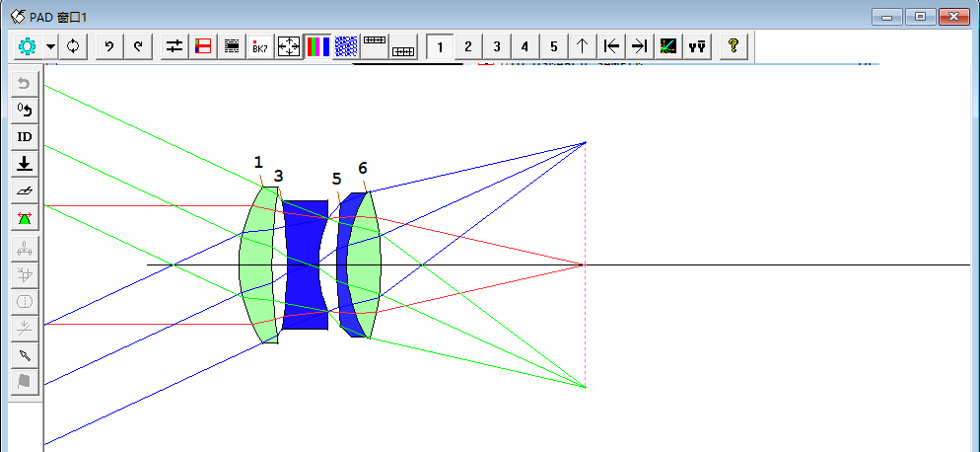The width and height of the screenshot is (980, 452).
Task: Click surface label 5 on the lens drawing
Action: 336,179
